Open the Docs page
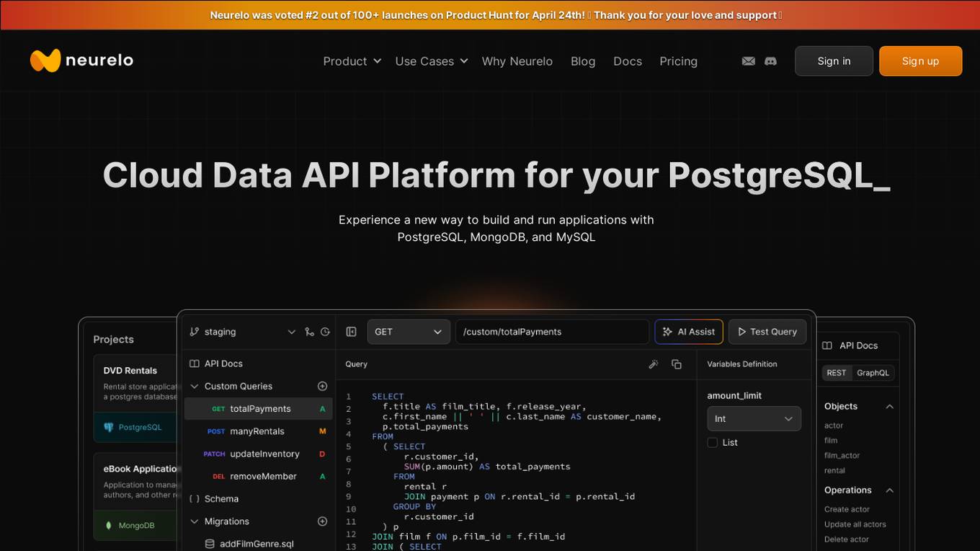Viewport: 980px width, 551px height. click(628, 61)
